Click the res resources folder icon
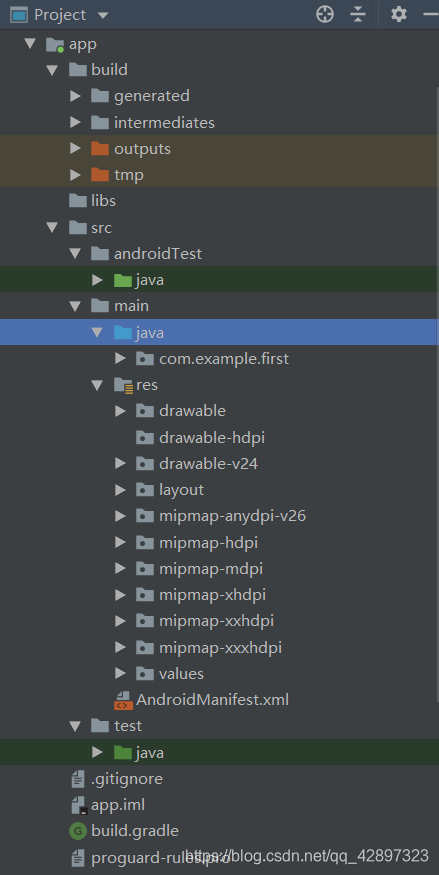The height and width of the screenshot is (875, 439). click(123, 385)
